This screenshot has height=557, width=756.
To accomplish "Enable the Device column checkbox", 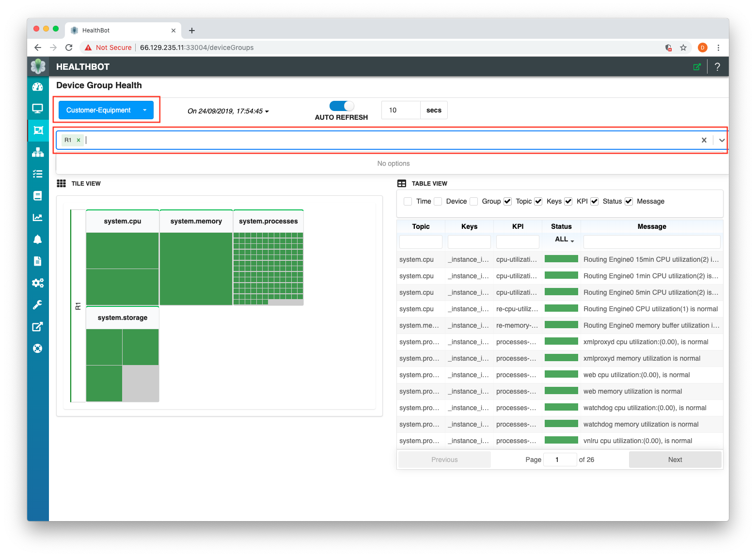I will [438, 201].
